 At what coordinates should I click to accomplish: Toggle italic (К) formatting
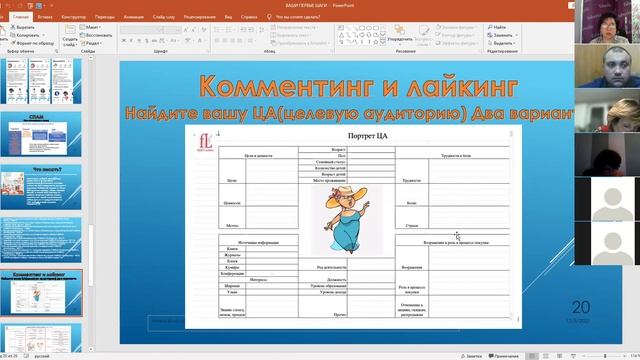131,40
